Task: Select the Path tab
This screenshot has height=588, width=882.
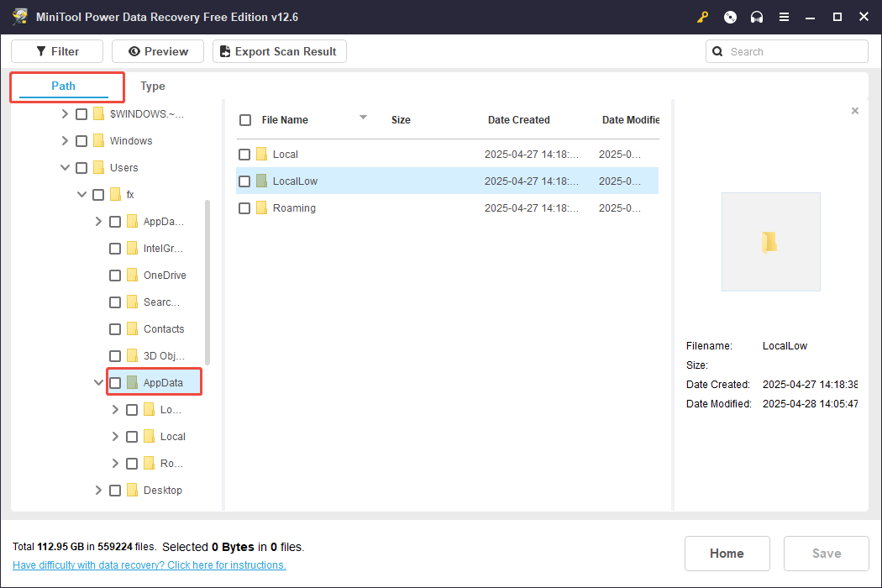Action: 64,86
